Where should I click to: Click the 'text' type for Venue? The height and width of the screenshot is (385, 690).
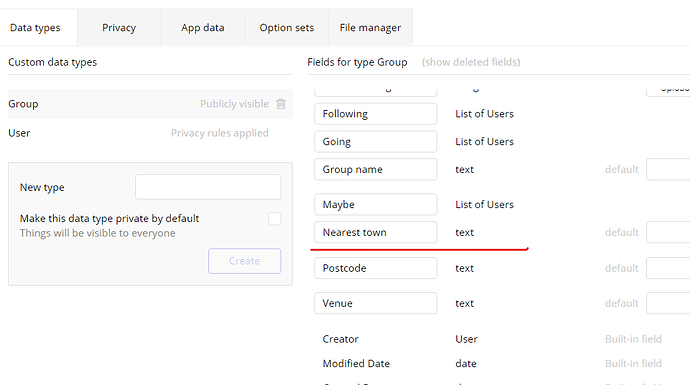(x=464, y=303)
